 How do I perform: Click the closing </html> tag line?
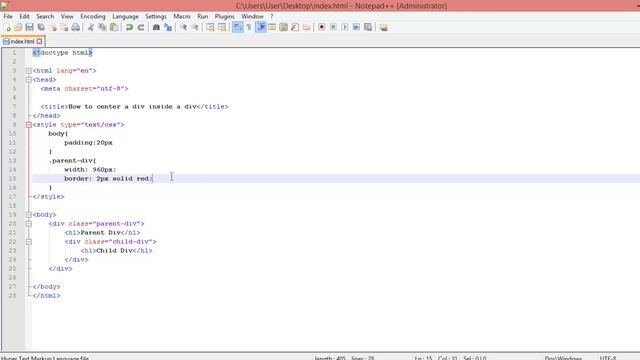(47, 296)
